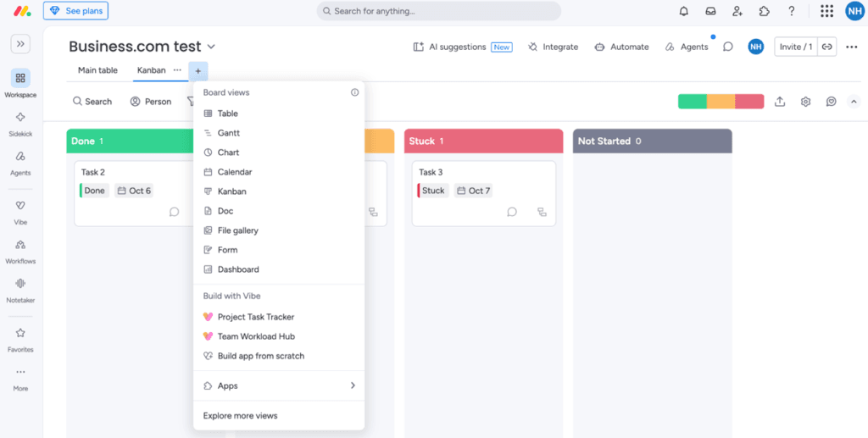Add a Calendar view
This screenshot has width=868, height=438.
click(x=278, y=172)
